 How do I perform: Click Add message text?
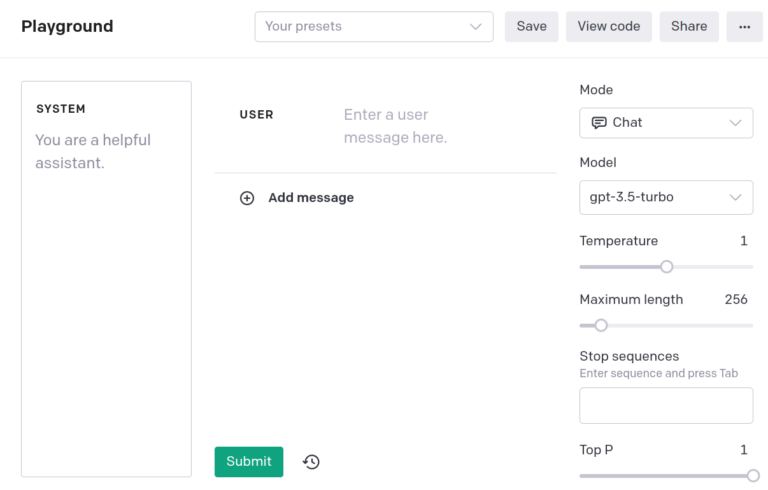pos(311,198)
